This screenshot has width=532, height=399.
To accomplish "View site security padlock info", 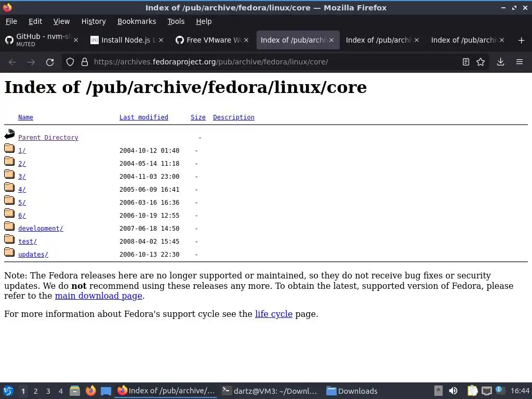I will click(x=85, y=62).
